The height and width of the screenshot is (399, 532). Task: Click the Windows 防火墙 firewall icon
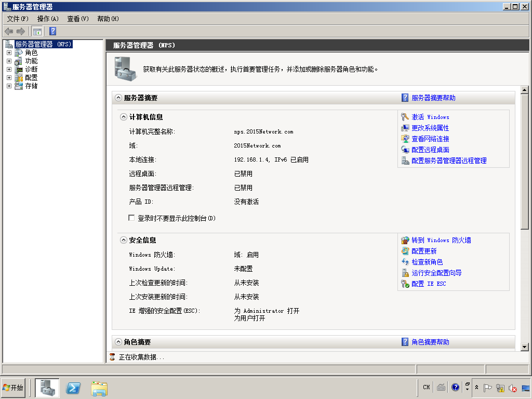(405, 240)
